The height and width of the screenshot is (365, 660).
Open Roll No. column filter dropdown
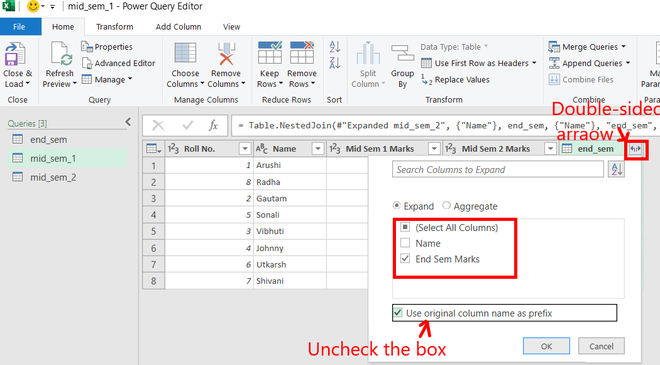point(245,149)
